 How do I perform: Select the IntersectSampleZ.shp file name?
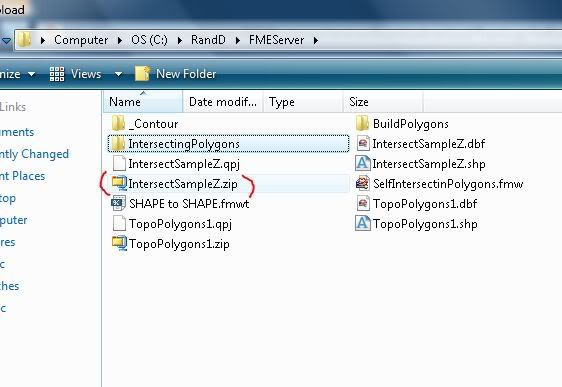pyautogui.click(x=429, y=164)
